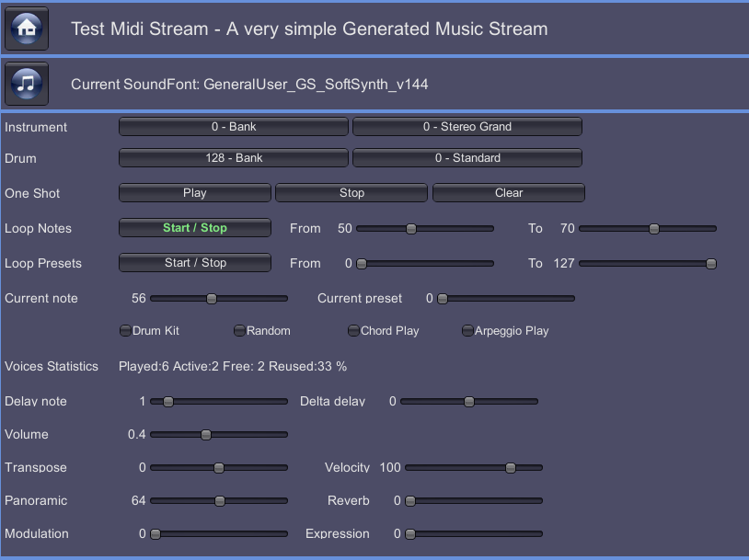The height and width of the screenshot is (560, 749).
Task: Adjust the Loop Notes From slider
Action: tap(425, 229)
